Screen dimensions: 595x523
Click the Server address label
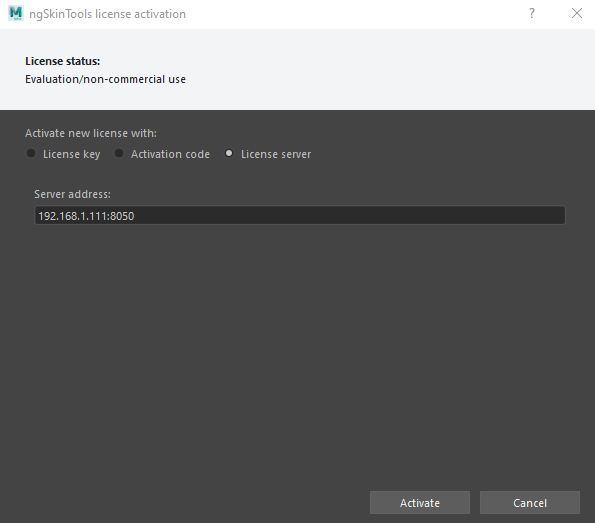coord(72,194)
